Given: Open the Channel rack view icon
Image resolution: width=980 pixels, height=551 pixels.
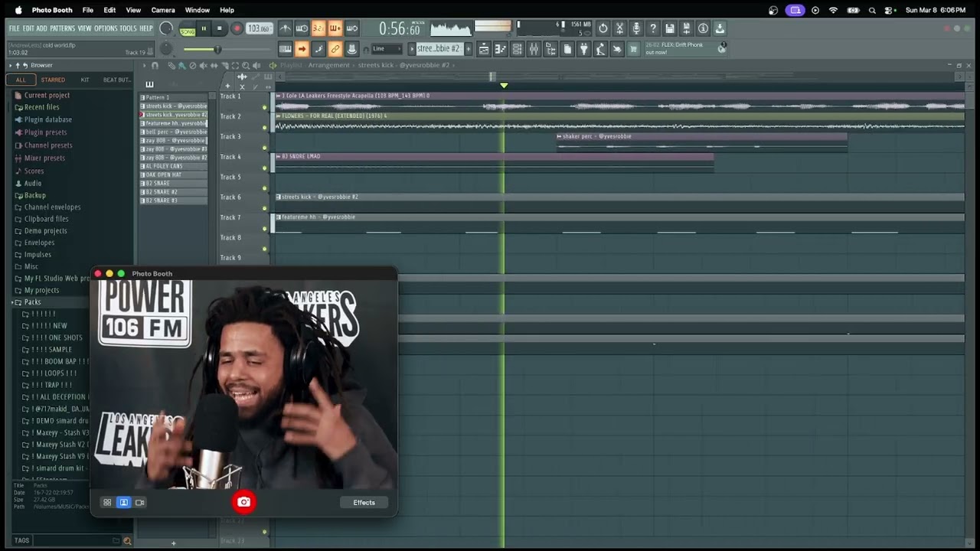Looking at the screenshot, I should coord(518,49).
